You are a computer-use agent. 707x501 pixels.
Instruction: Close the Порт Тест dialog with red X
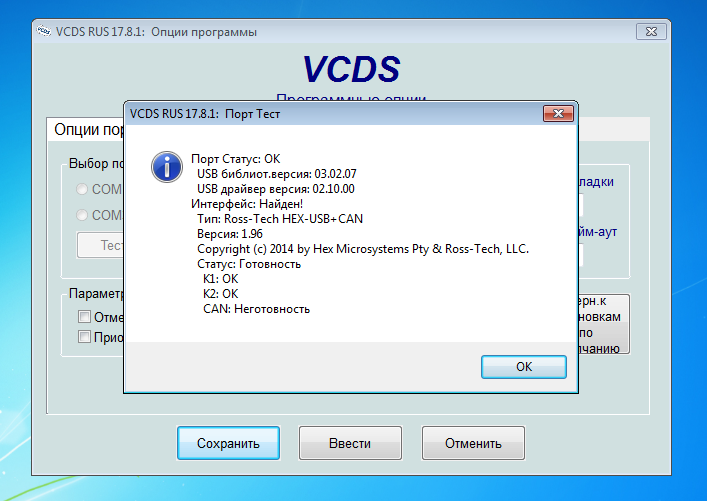(558, 114)
